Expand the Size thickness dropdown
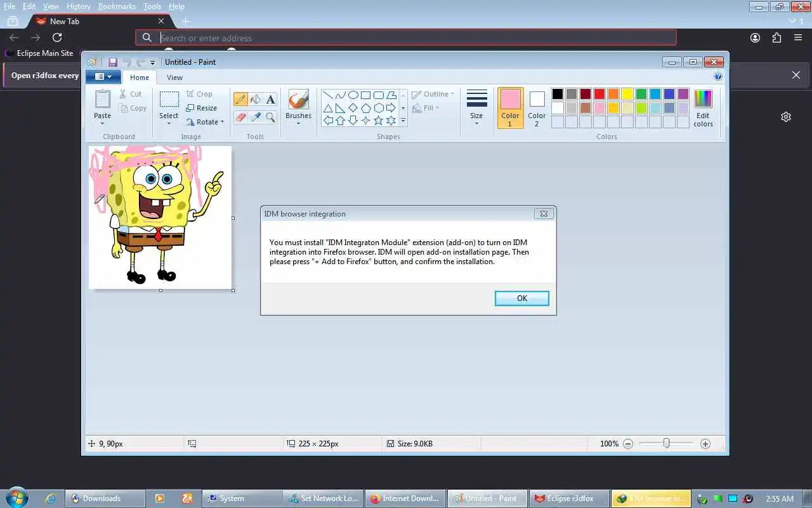The height and width of the screenshot is (508, 812). (476, 123)
